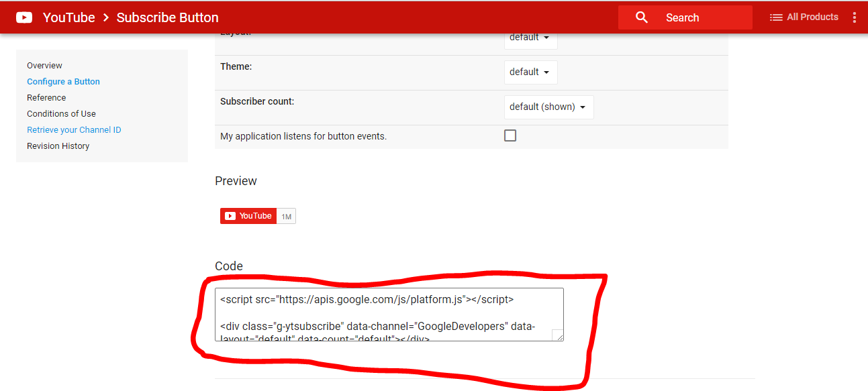
Task: Click the 'Theme:' row label
Action: pyautogui.click(x=236, y=66)
